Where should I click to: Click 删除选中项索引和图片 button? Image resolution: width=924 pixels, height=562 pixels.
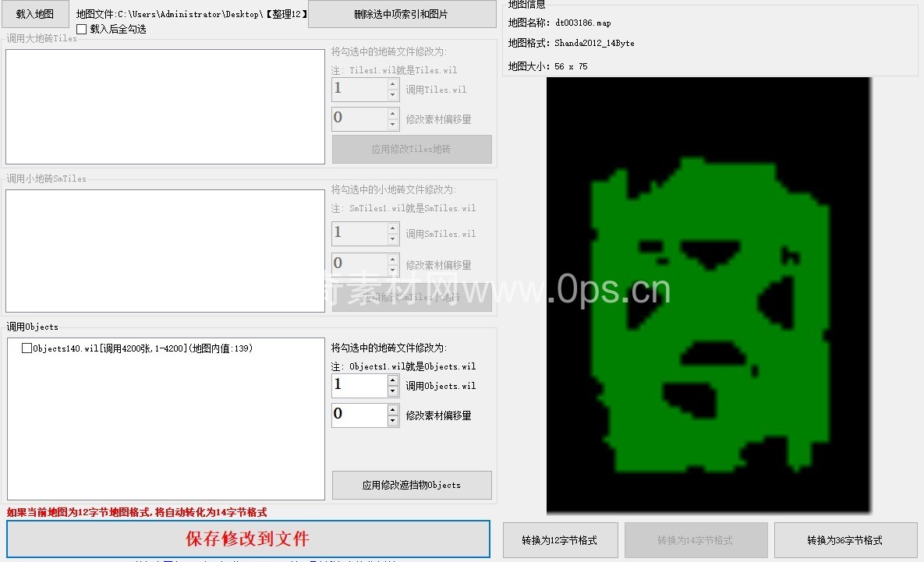tap(402, 14)
